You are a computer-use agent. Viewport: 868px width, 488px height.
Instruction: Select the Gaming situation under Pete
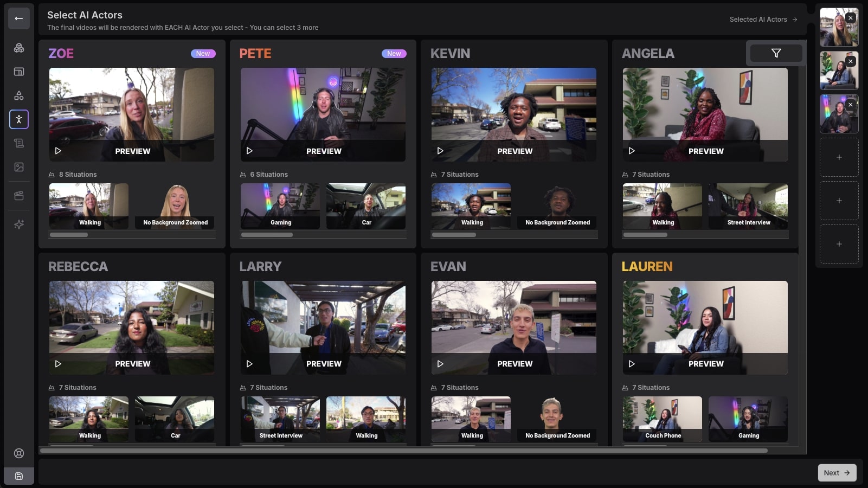click(280, 206)
